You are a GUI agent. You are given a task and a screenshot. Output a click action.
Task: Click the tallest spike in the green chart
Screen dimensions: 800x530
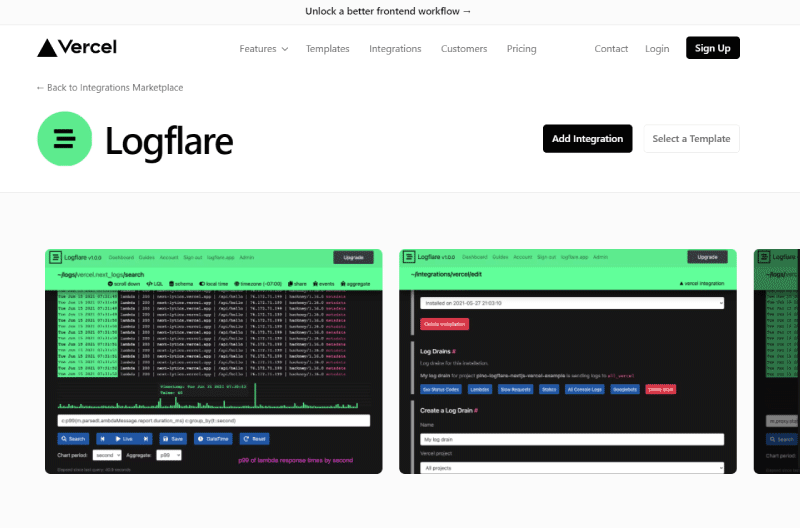(x=255, y=395)
